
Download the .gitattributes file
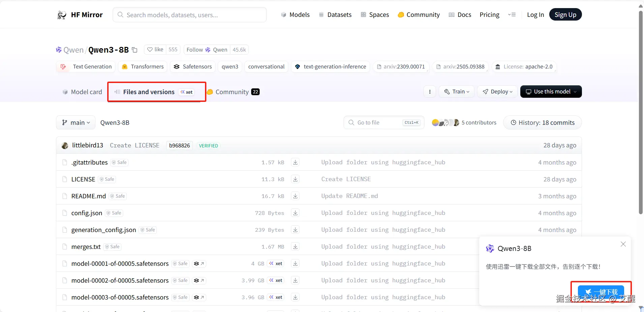pos(295,162)
